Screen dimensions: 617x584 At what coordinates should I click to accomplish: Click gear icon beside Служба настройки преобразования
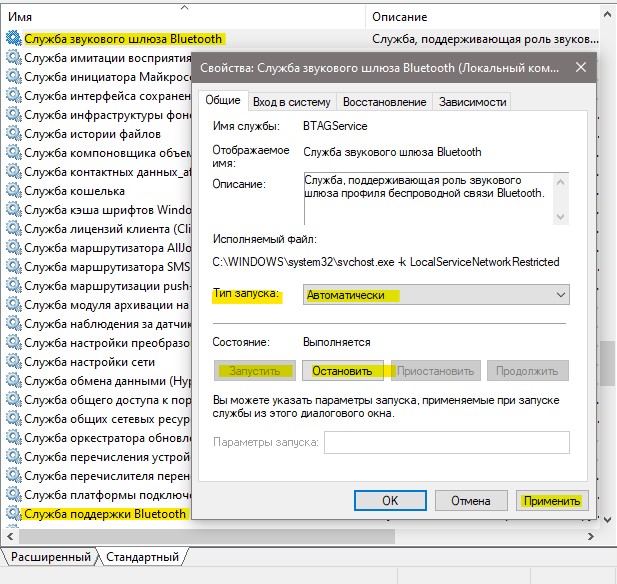14,343
